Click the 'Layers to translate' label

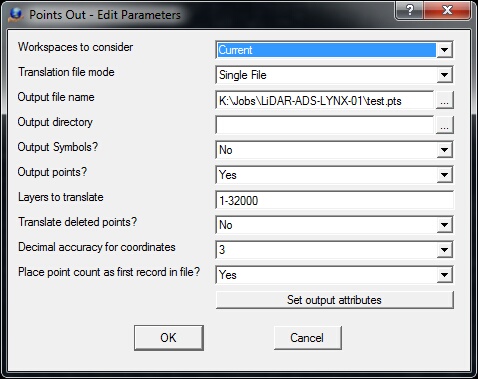pyautogui.click(x=61, y=197)
